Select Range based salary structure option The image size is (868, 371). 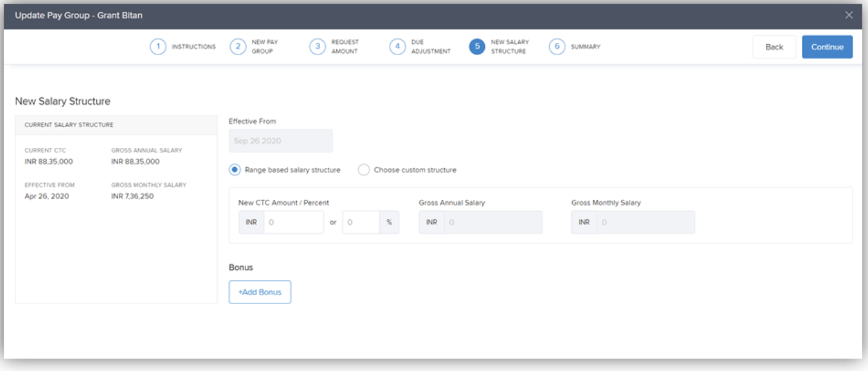pyautogui.click(x=236, y=170)
